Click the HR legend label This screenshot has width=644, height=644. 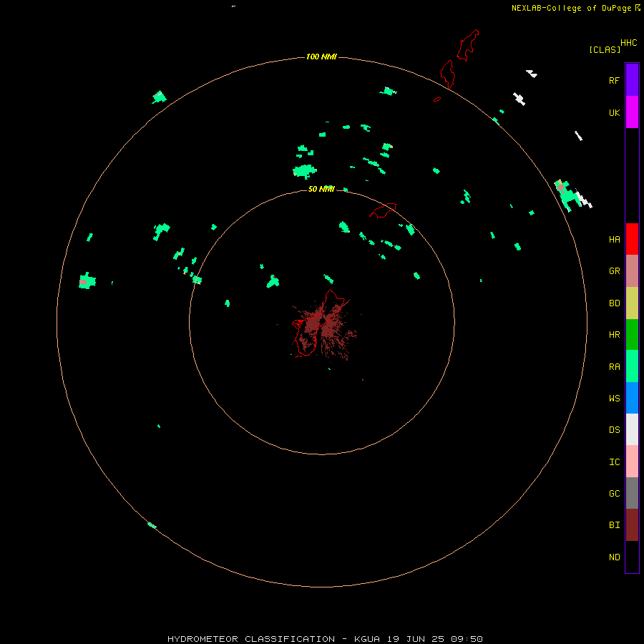(x=614, y=334)
